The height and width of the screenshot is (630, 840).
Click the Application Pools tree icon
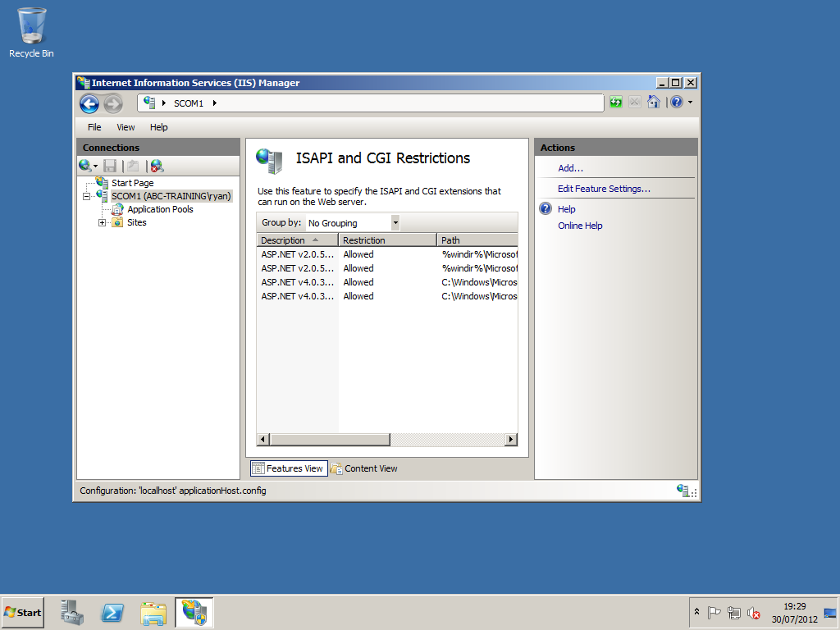[117, 209]
